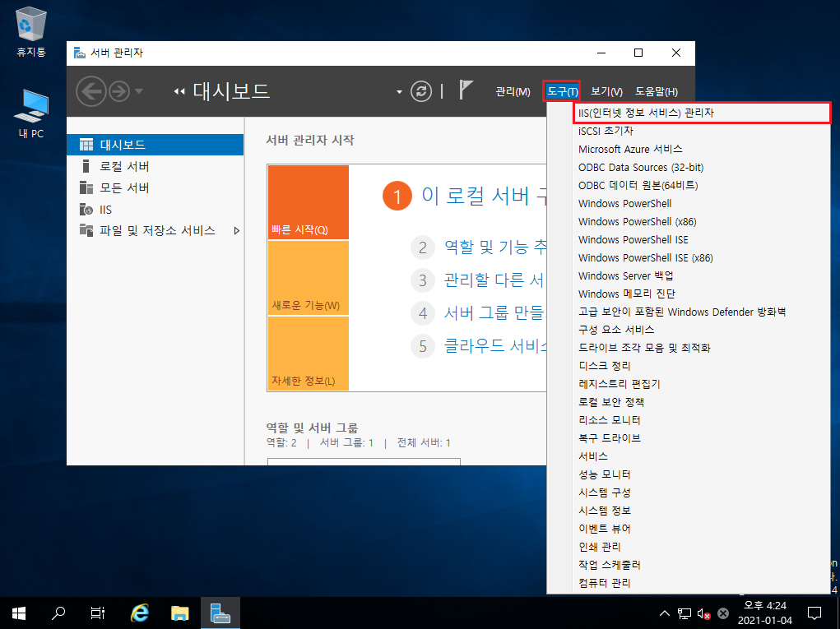This screenshot has height=629, width=840.
Task: Click the 역할 및 기능 추가 link
Action: point(495,247)
